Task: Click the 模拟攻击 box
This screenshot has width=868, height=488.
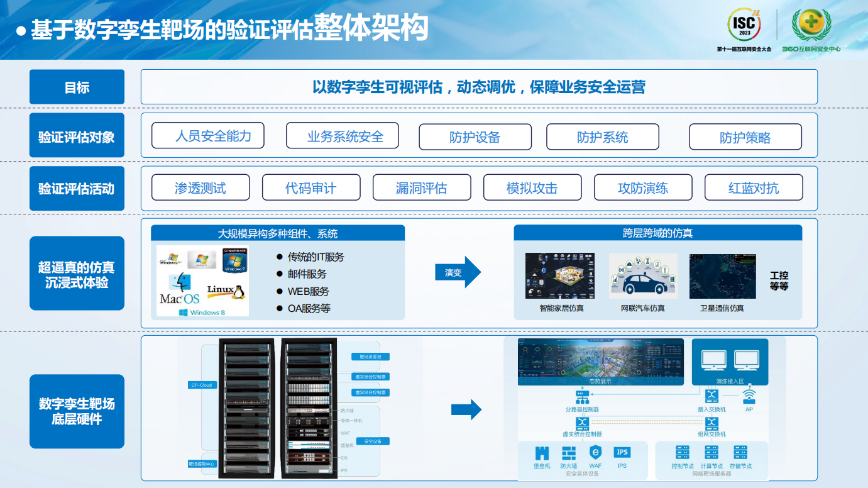Action: (x=532, y=187)
